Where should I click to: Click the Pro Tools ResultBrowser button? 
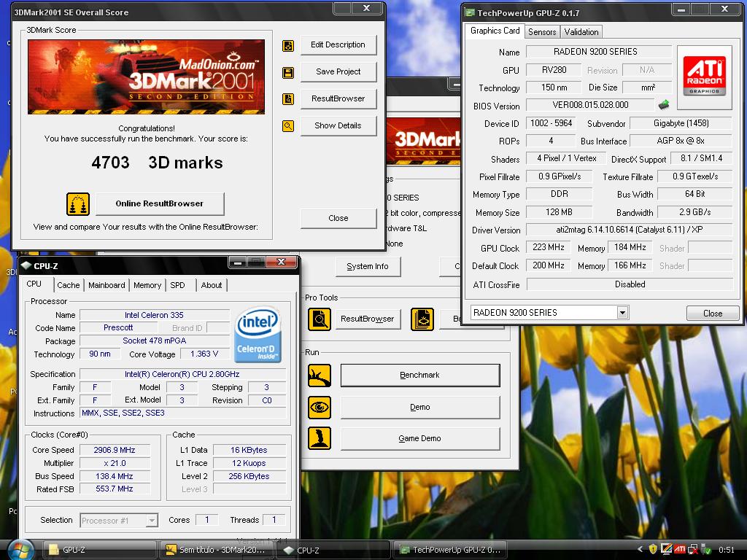click(368, 319)
